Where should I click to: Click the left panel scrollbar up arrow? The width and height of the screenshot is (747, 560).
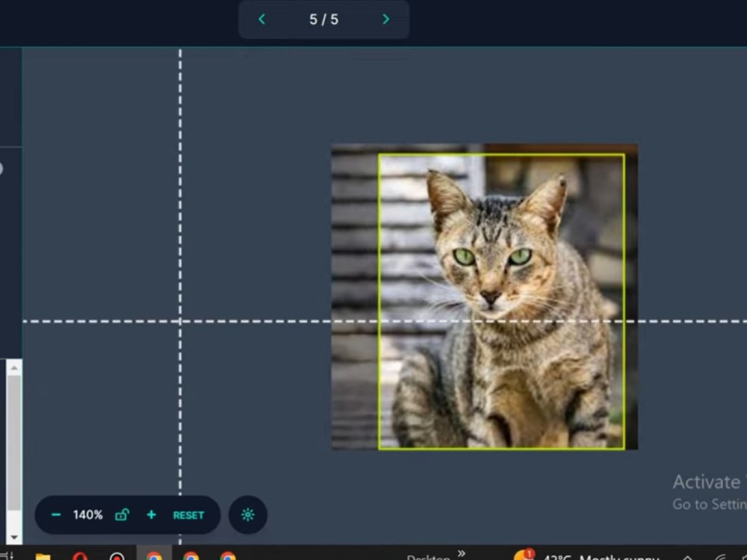point(14,367)
